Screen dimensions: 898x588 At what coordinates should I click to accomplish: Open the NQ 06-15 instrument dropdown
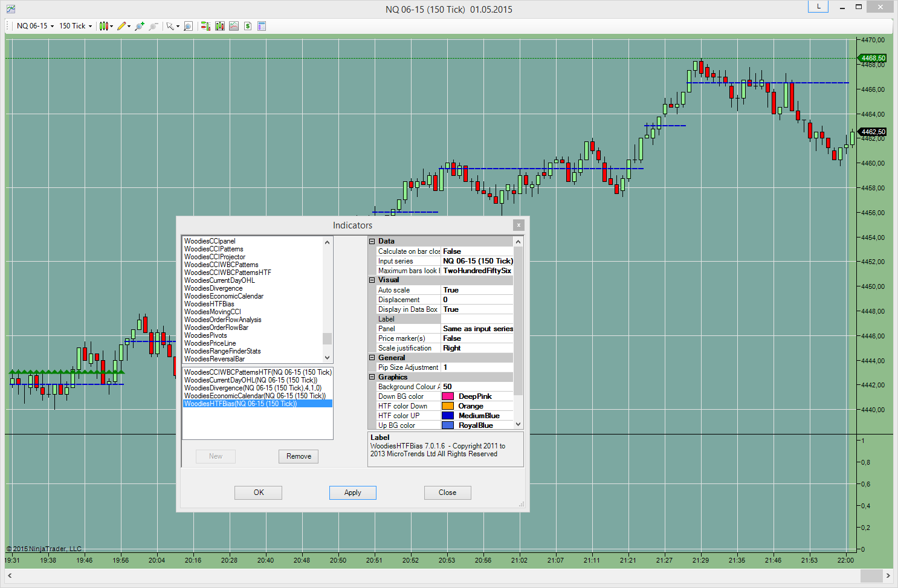tap(35, 26)
